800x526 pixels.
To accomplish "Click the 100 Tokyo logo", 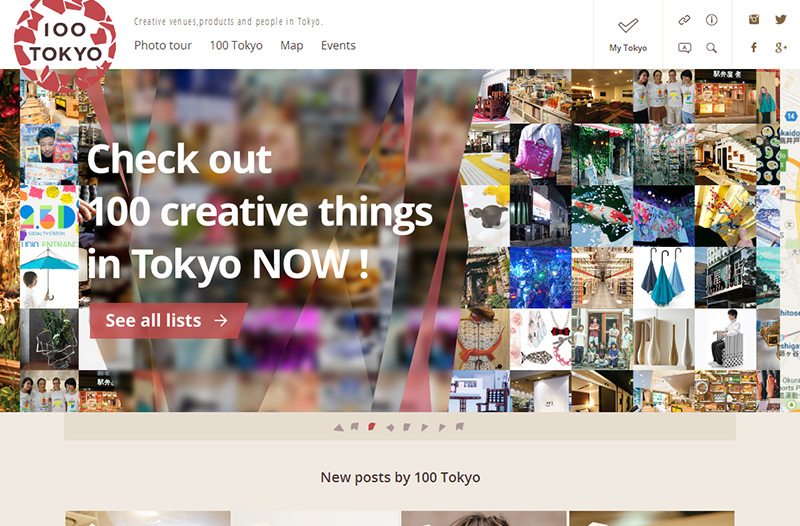I will pos(58,40).
